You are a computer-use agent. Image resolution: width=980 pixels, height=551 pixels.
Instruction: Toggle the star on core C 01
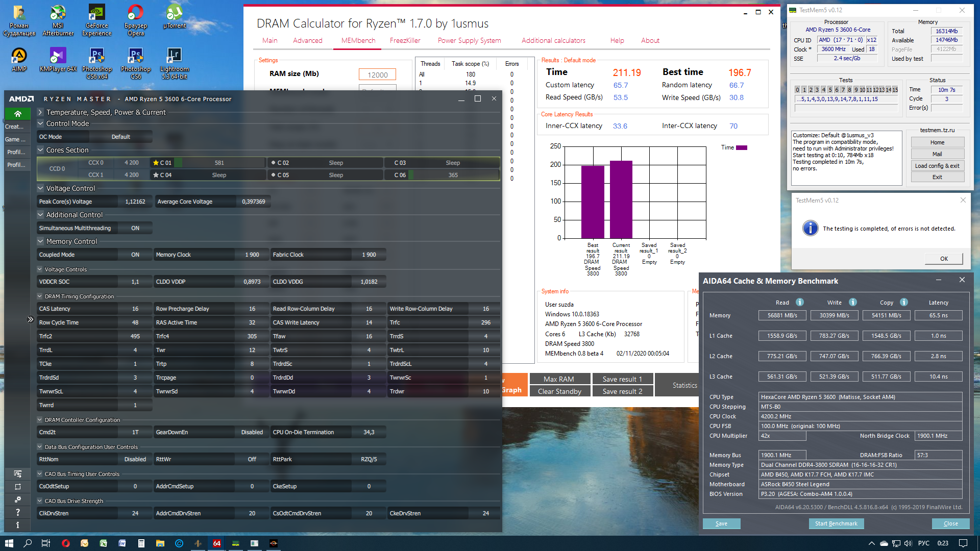point(156,163)
